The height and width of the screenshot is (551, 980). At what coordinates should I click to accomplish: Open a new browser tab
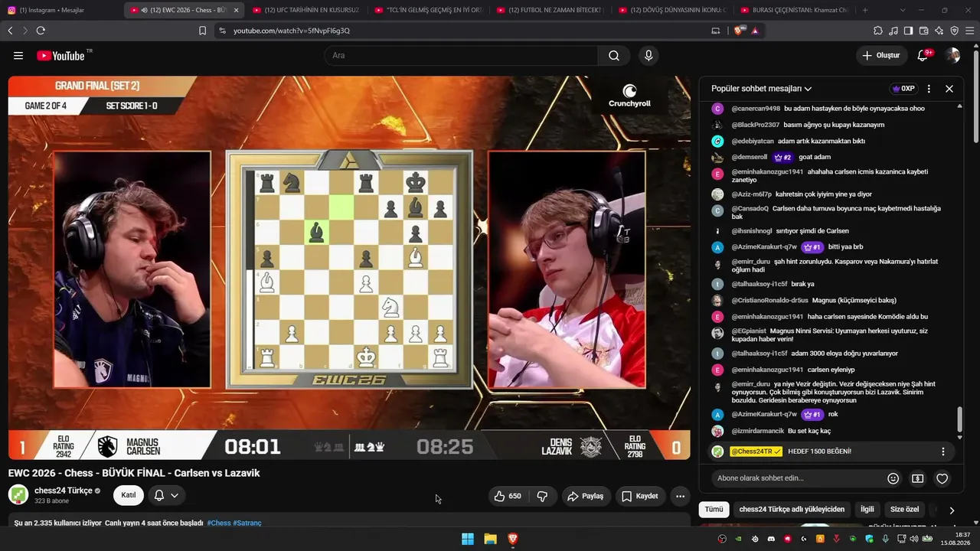pos(865,10)
